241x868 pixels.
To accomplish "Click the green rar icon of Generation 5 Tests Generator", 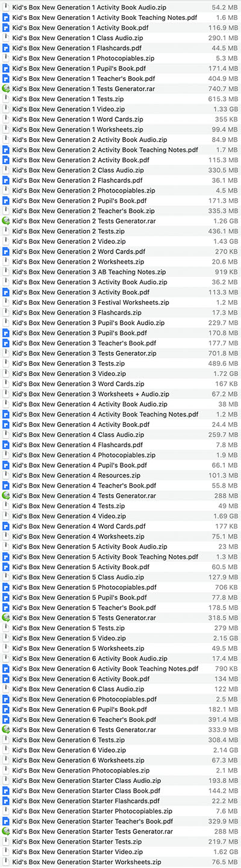I will coord(5,617).
